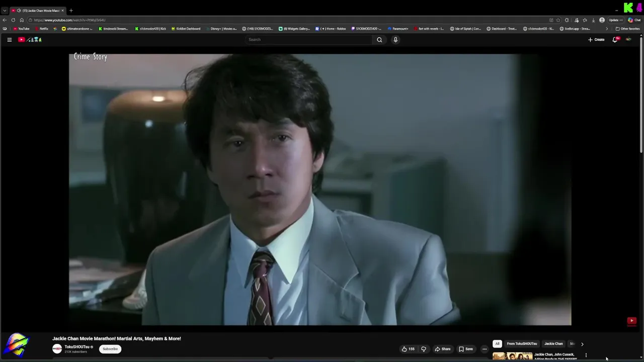Screen dimensions: 644x362
Task: Click the browser address bar URL
Action: tap(69, 20)
